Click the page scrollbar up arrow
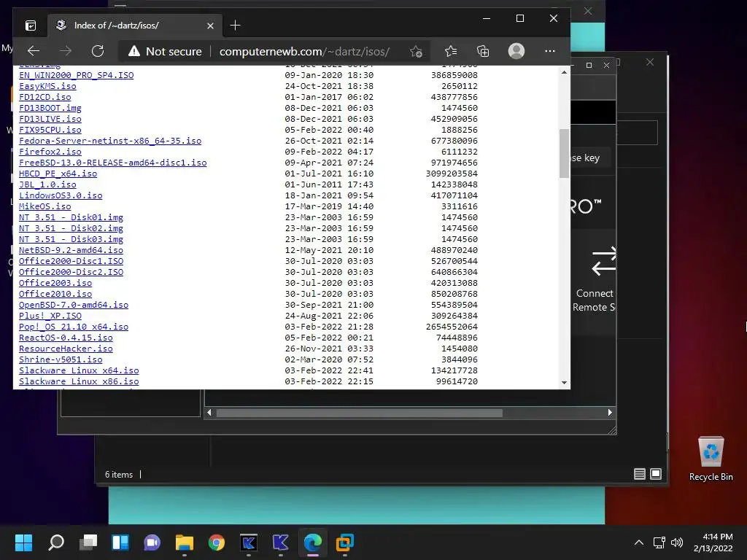The width and height of the screenshot is (747, 560). [564, 72]
